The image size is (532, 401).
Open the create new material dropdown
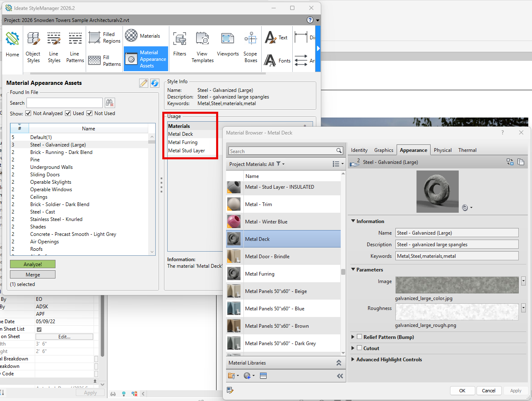point(249,376)
